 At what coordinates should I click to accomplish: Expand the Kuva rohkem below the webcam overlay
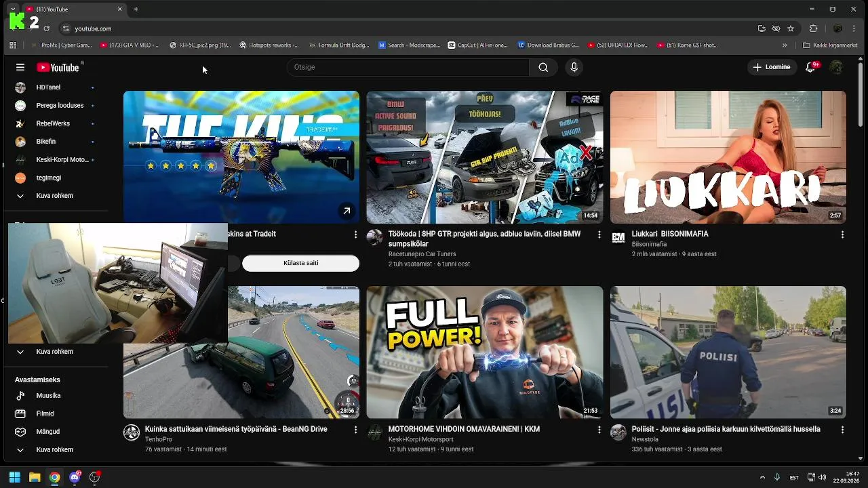(x=54, y=352)
